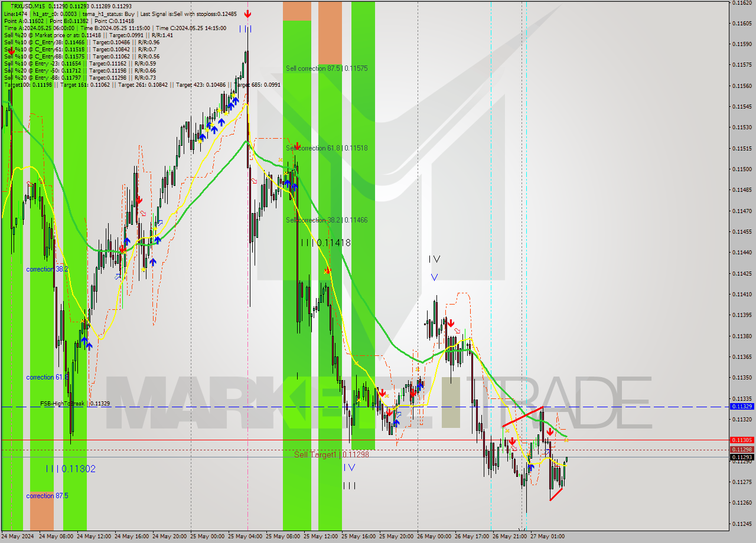Click the 'Sell Target1 | 0.11298' label
The width and height of the screenshot is (756, 543).
(x=331, y=454)
